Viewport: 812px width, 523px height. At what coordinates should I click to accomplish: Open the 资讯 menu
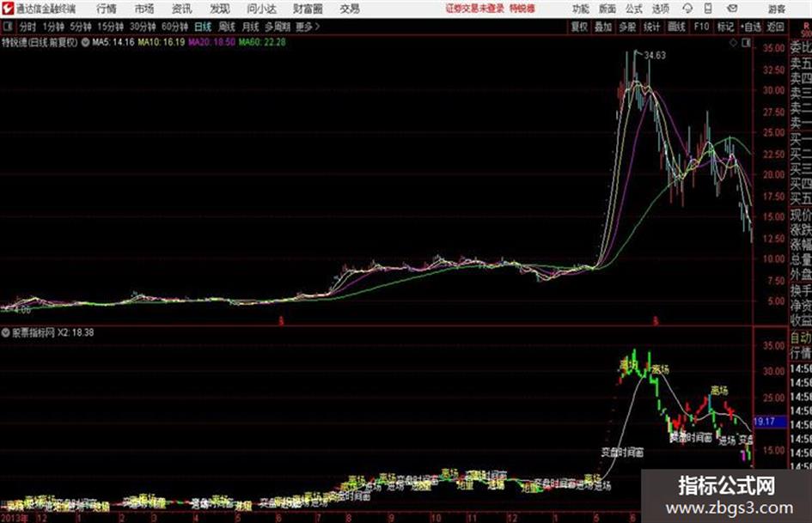tap(182, 9)
